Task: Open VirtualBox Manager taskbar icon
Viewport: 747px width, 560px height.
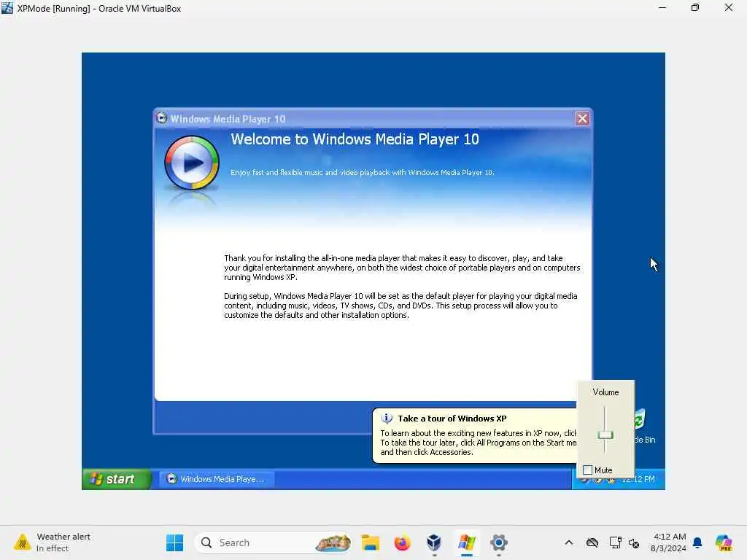Action: click(434, 542)
